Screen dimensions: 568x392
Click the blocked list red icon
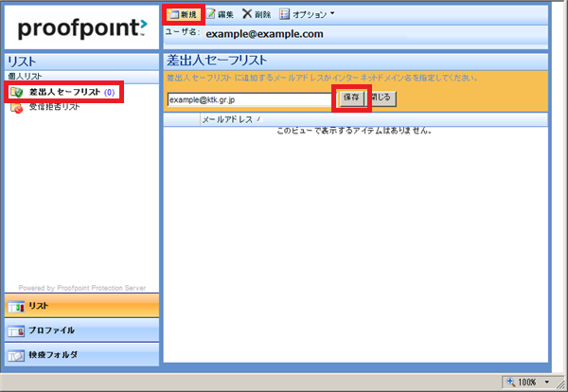click(x=17, y=108)
